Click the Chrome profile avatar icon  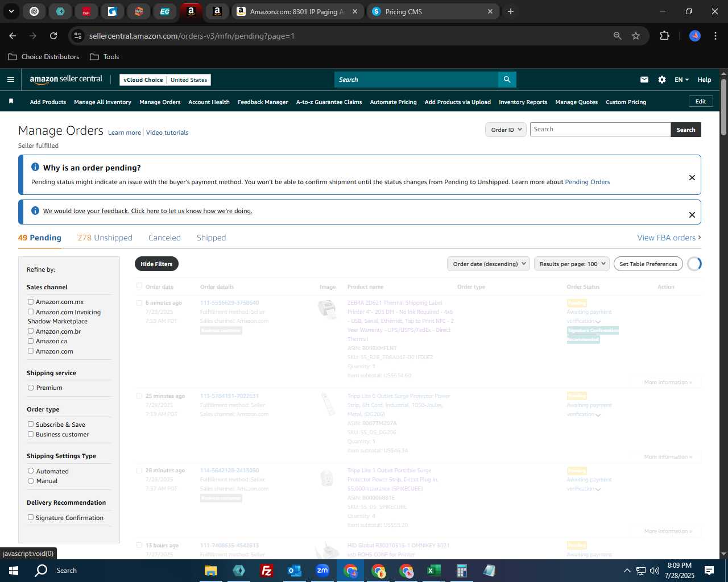pyautogui.click(x=695, y=36)
